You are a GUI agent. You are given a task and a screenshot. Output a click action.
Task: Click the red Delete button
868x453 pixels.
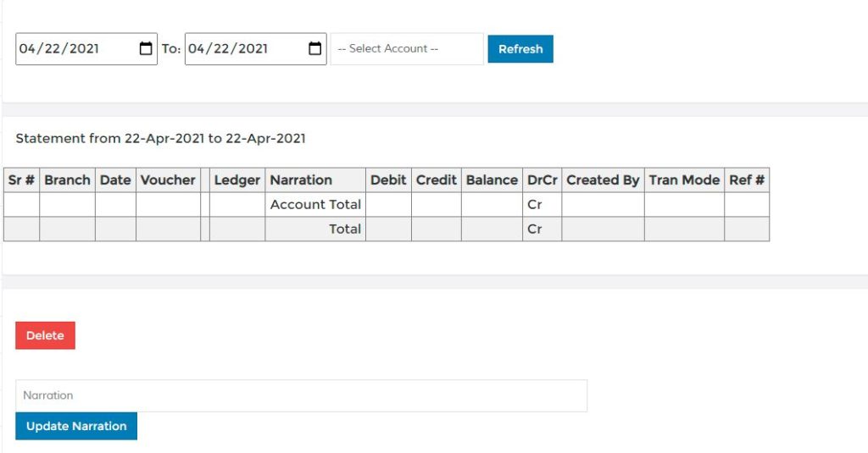pos(45,335)
